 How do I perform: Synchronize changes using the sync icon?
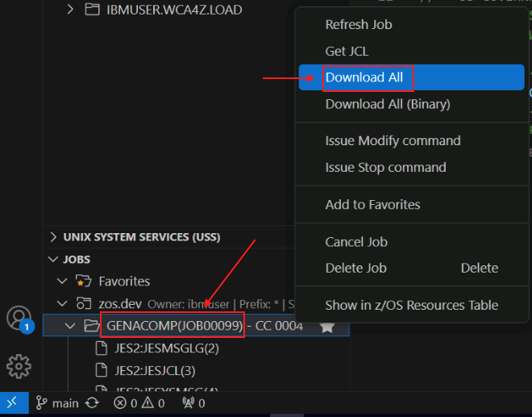click(92, 403)
